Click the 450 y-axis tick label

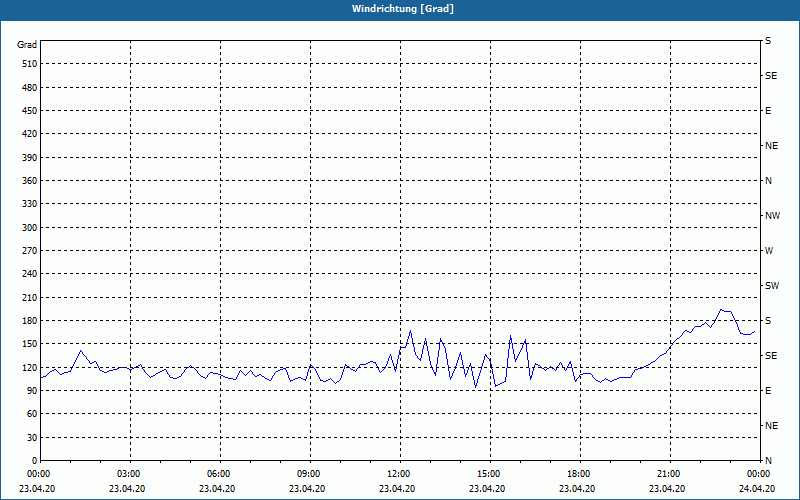pos(30,111)
